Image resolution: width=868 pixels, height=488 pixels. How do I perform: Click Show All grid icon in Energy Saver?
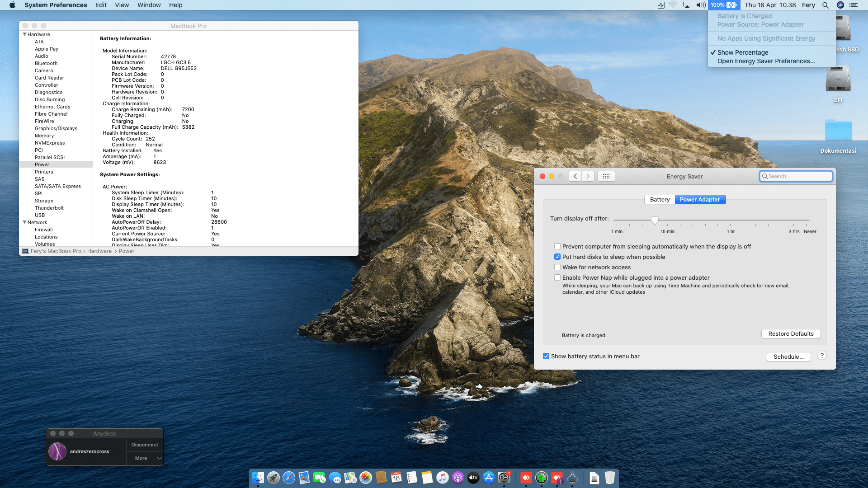click(x=606, y=176)
